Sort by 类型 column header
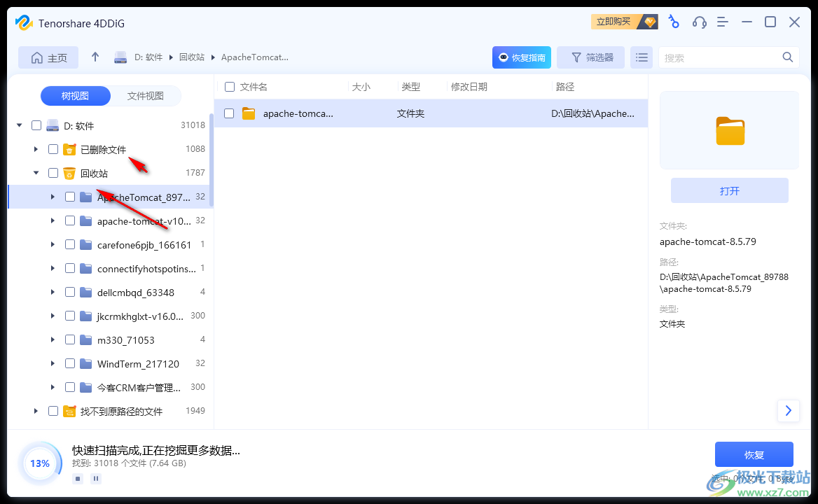The height and width of the screenshot is (504, 818). 410,87
